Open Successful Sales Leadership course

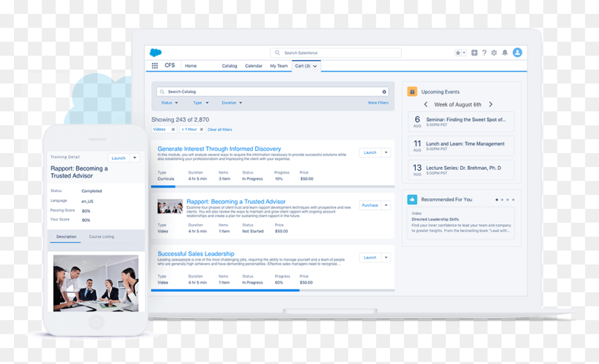pyautogui.click(x=196, y=254)
